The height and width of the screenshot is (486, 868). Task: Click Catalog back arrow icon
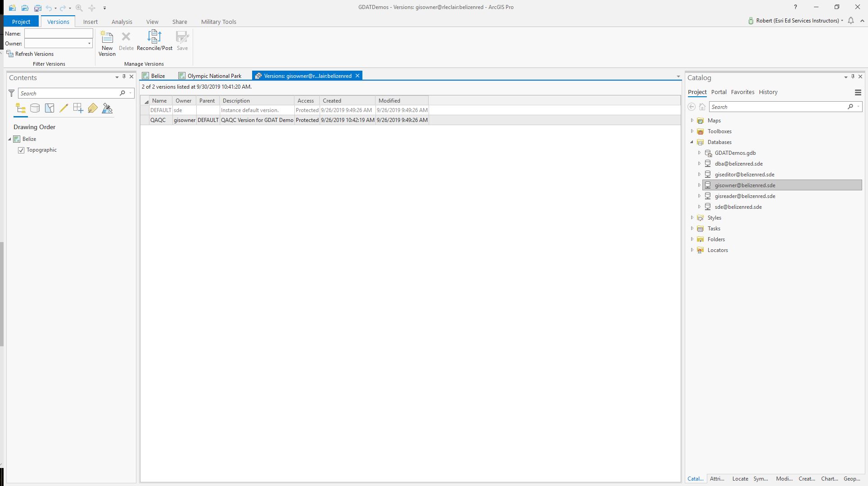click(692, 107)
